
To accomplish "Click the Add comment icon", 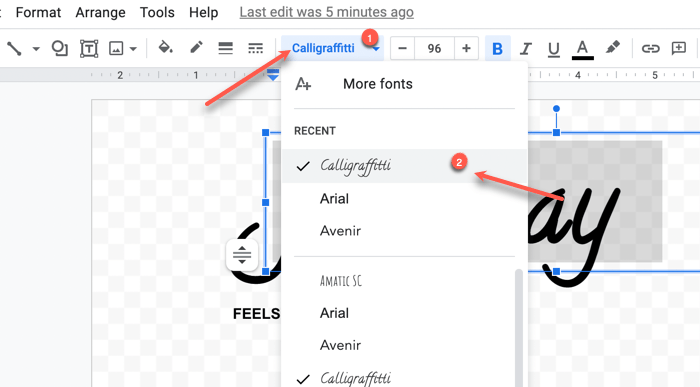I will [679, 48].
